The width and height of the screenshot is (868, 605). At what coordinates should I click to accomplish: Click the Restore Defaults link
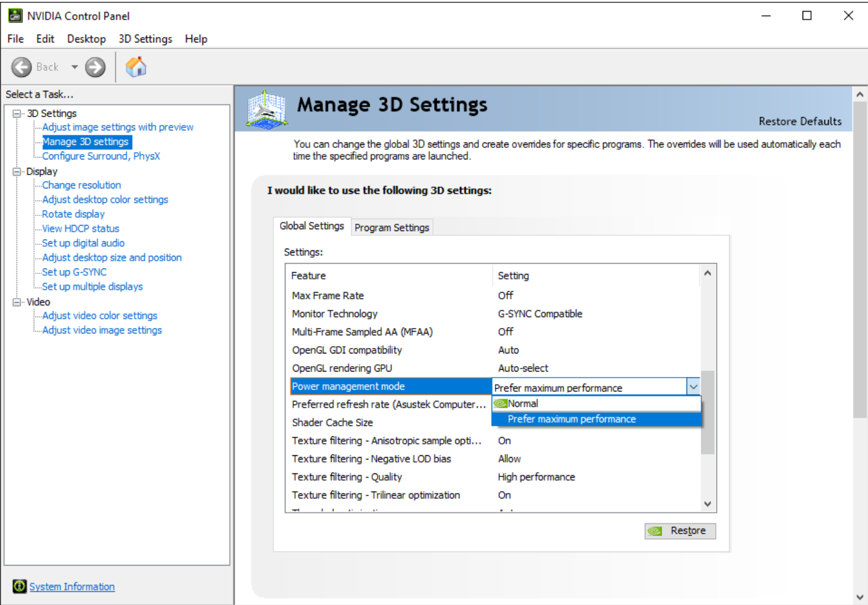tap(800, 121)
